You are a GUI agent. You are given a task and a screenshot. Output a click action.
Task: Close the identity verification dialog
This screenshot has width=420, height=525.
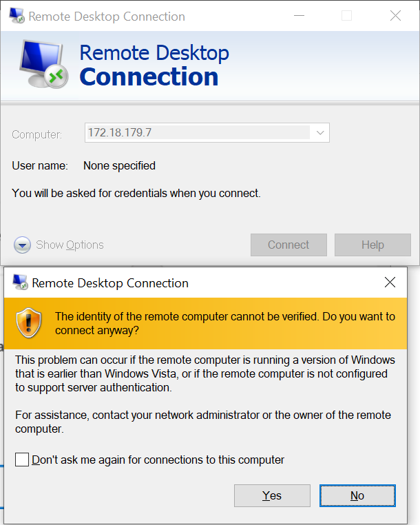[x=390, y=282]
